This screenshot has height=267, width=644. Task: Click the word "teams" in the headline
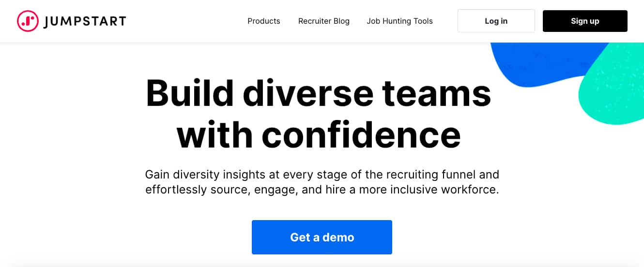pyautogui.click(x=436, y=94)
